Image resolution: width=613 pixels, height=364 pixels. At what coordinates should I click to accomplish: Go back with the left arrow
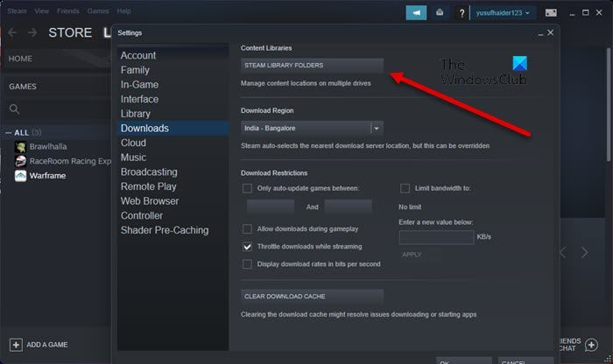point(12,32)
